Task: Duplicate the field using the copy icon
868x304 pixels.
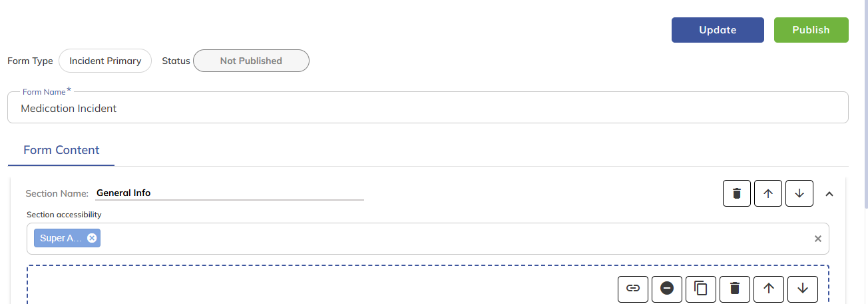Action: [x=701, y=289]
